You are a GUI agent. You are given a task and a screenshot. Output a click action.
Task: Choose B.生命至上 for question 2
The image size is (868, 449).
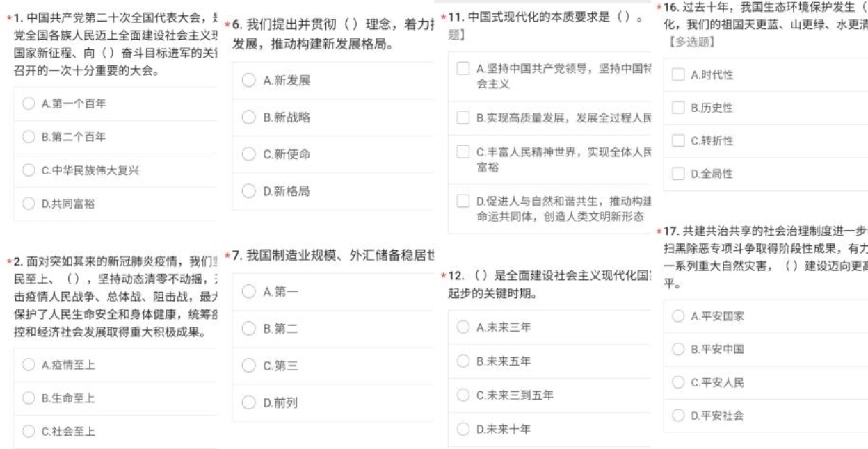[28, 398]
